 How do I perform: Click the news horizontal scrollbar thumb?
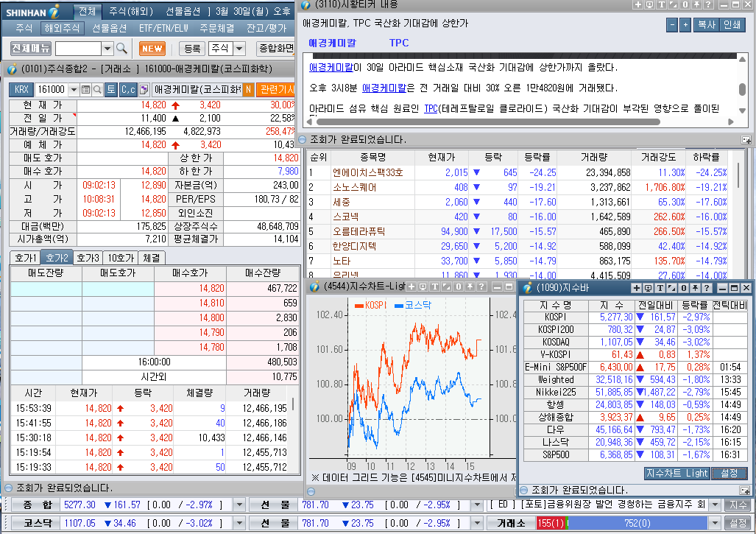pos(487,122)
